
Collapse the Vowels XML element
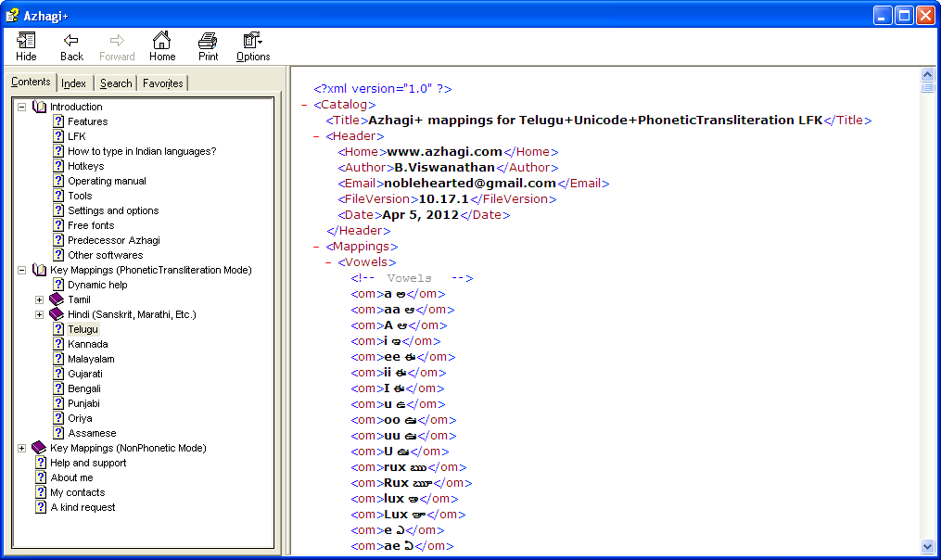point(328,262)
